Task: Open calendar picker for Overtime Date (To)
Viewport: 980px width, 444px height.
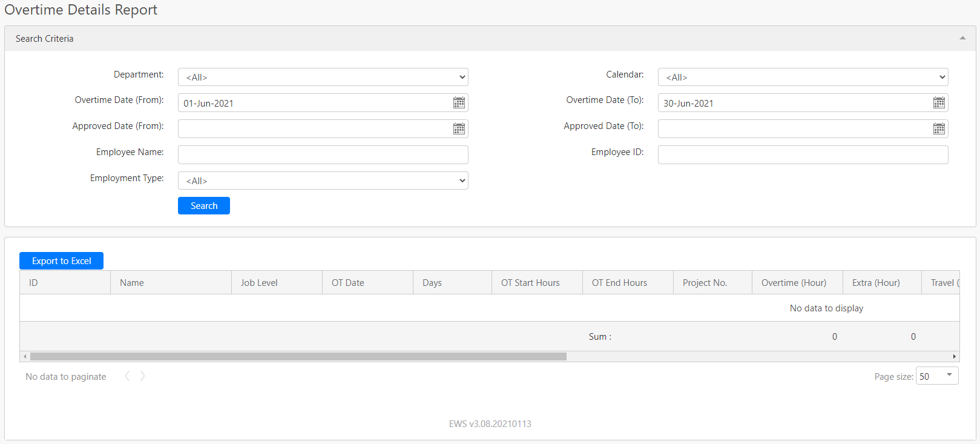Action: tap(939, 103)
